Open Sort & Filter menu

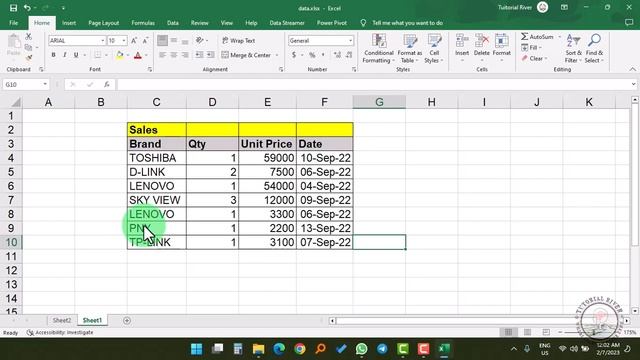[x=573, y=49]
